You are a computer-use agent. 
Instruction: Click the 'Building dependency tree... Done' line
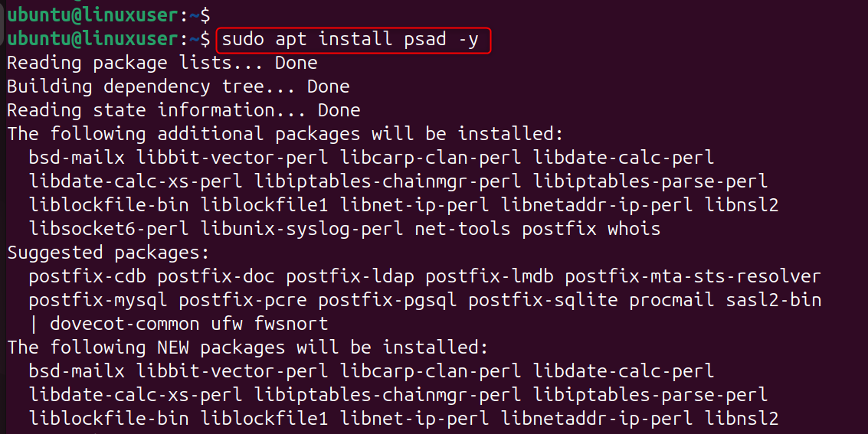(x=178, y=86)
